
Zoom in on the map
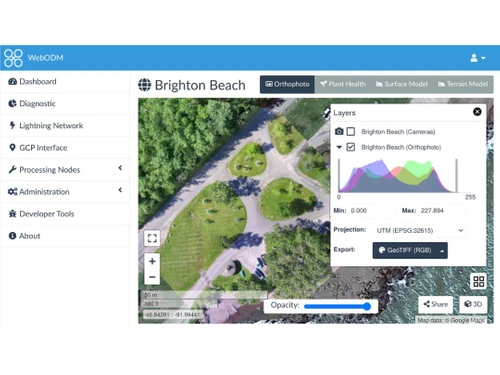[152, 261]
